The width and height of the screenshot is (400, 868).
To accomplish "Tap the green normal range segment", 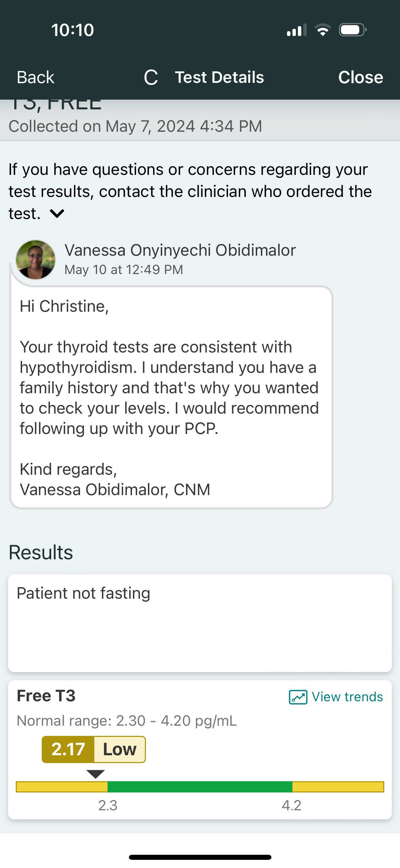I will click(200, 786).
